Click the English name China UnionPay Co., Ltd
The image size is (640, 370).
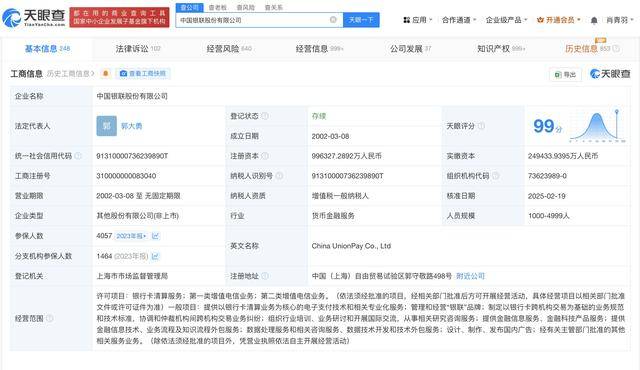pos(351,246)
